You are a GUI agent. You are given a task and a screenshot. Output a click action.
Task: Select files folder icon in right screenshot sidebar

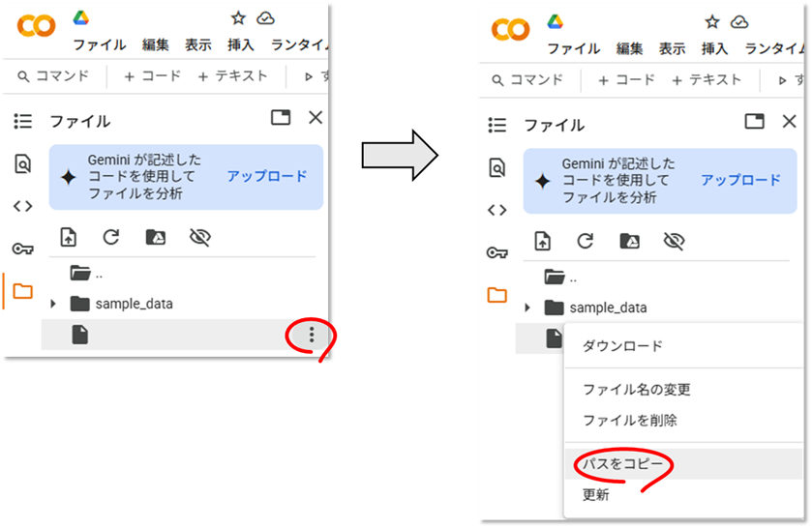click(497, 295)
